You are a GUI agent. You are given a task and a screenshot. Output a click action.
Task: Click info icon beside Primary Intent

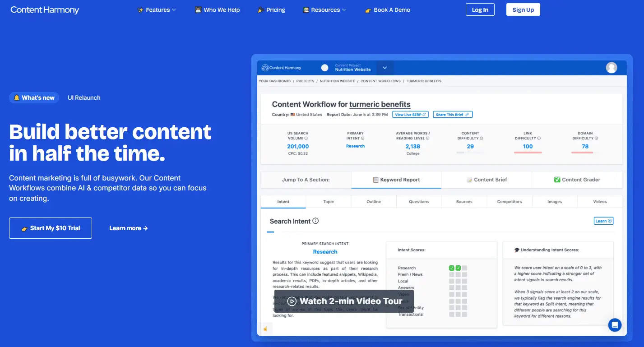click(362, 138)
